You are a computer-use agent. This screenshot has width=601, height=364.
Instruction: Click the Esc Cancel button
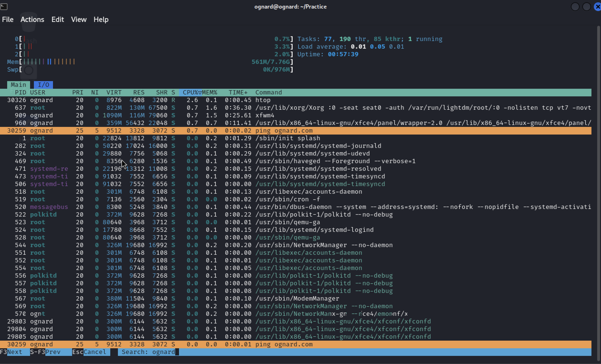91,352
